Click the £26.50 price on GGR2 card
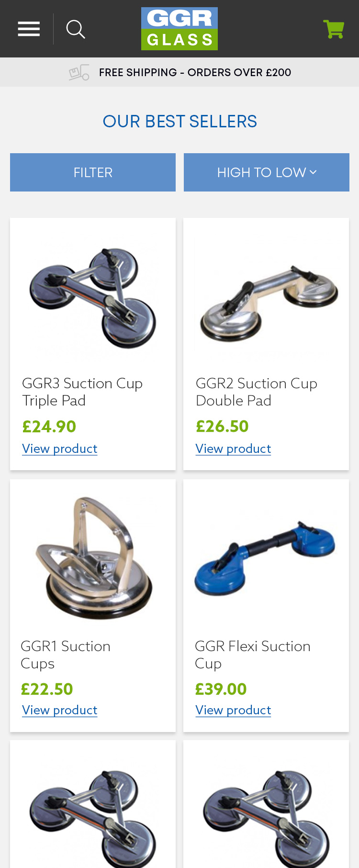The height and width of the screenshot is (868, 359). tap(222, 426)
